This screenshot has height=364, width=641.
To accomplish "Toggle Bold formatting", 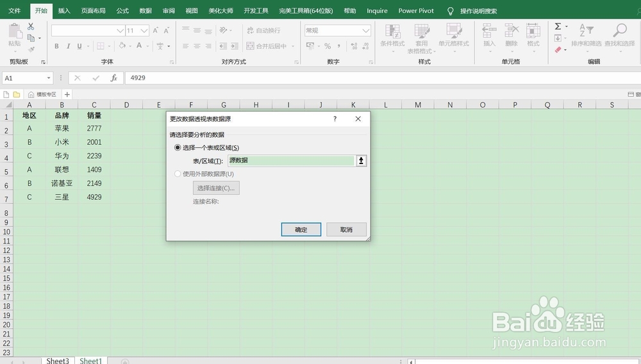I will click(x=56, y=46).
